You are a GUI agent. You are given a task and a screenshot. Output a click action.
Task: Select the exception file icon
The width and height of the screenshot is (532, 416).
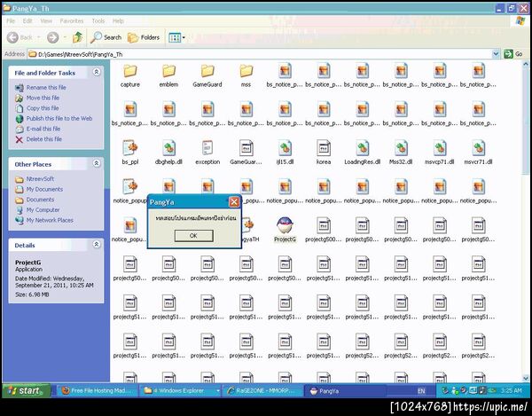pos(207,148)
